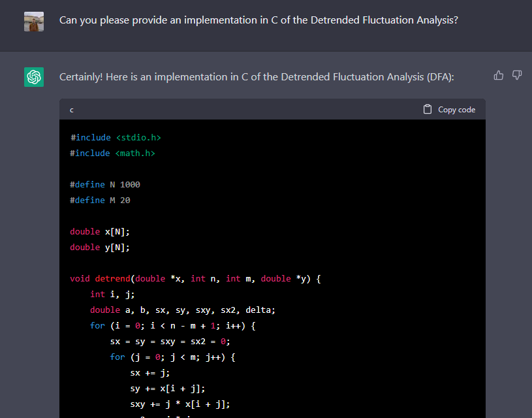Viewport: 532px width, 418px height.
Task: Click the user question about Detrended Fluctuation Analysis
Action: pos(258,20)
